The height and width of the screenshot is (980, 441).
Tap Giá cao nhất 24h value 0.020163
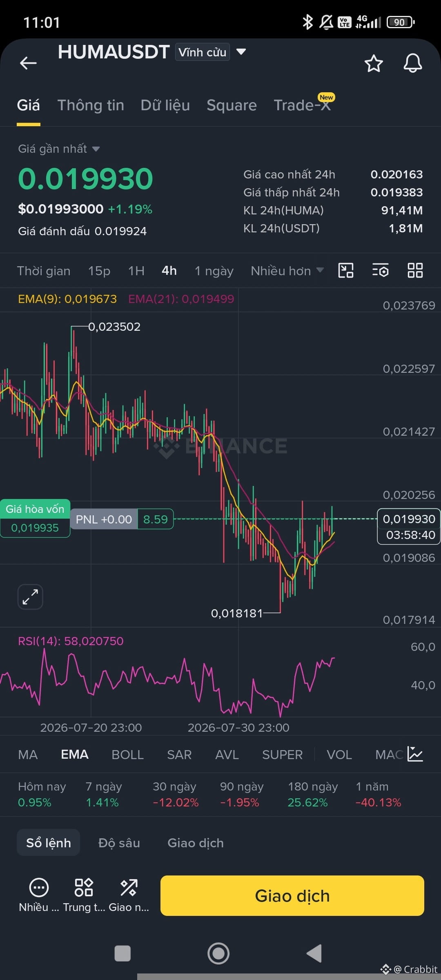click(x=396, y=174)
